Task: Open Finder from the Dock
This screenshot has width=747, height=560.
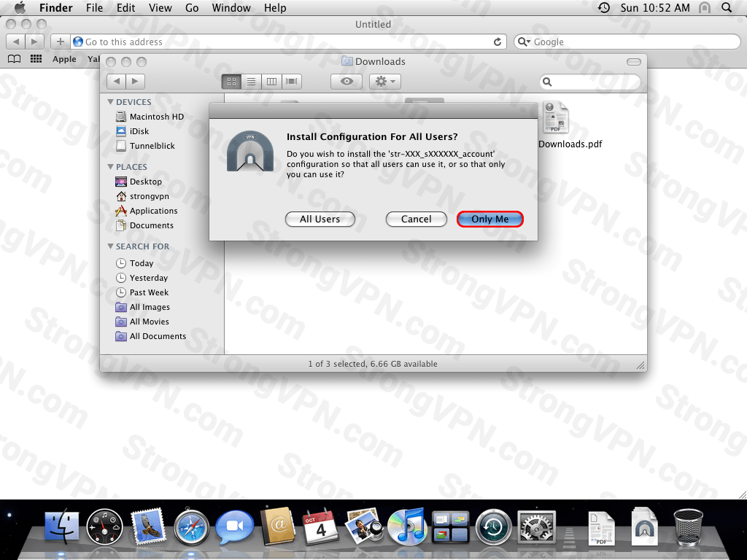Action: click(62, 526)
